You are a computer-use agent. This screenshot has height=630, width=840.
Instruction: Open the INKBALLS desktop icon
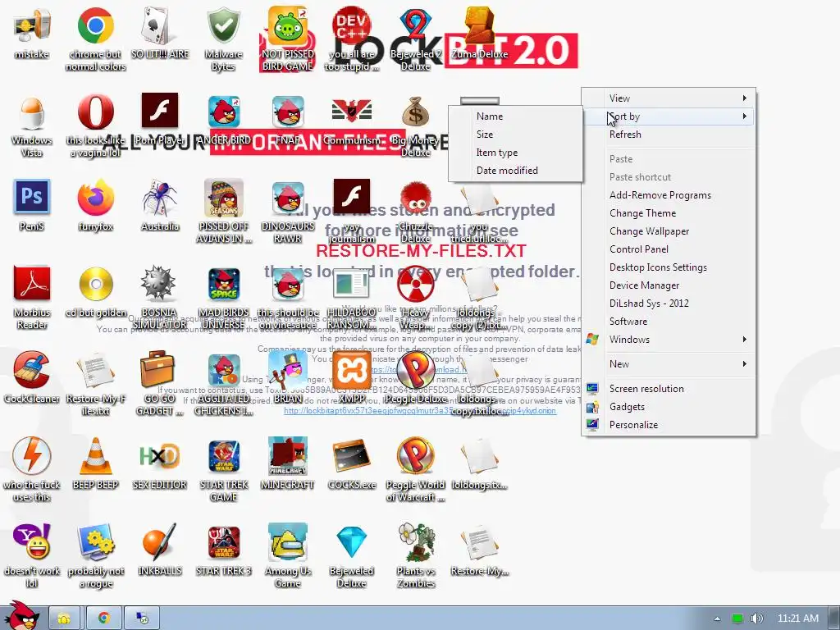tap(160, 550)
